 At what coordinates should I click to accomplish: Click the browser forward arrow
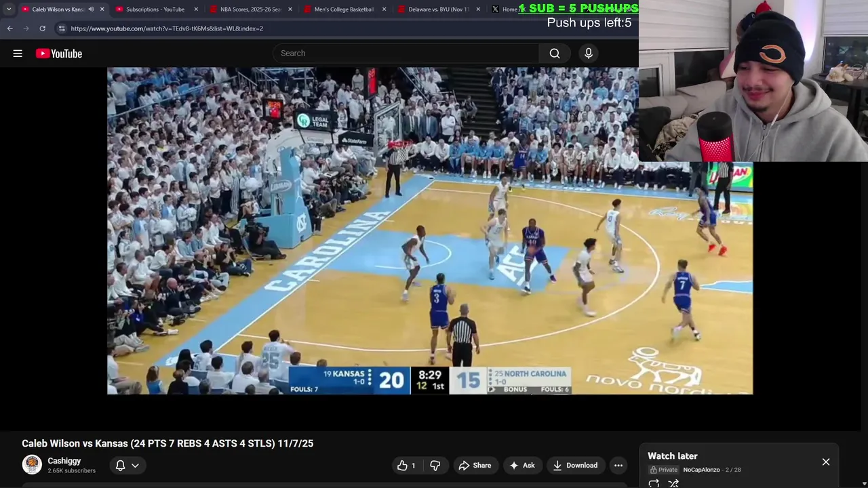(x=26, y=28)
